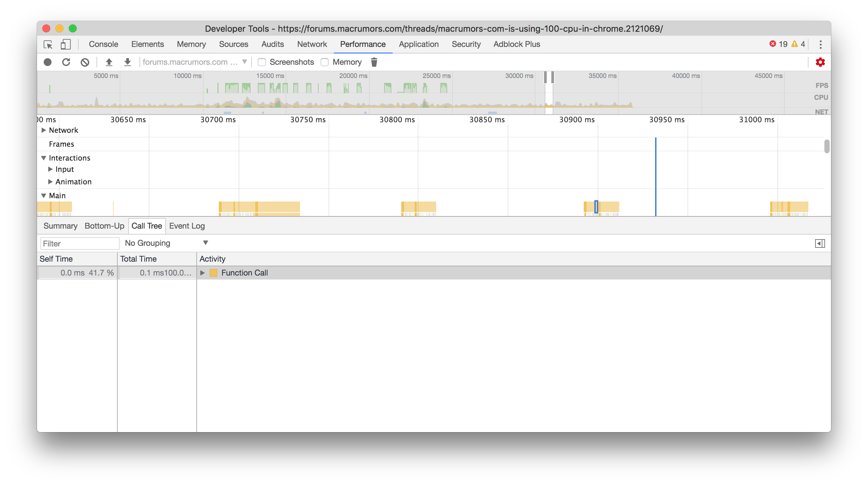Enable the Memory checkbox in toolbar
This screenshot has width=868, height=485.
[x=325, y=62]
